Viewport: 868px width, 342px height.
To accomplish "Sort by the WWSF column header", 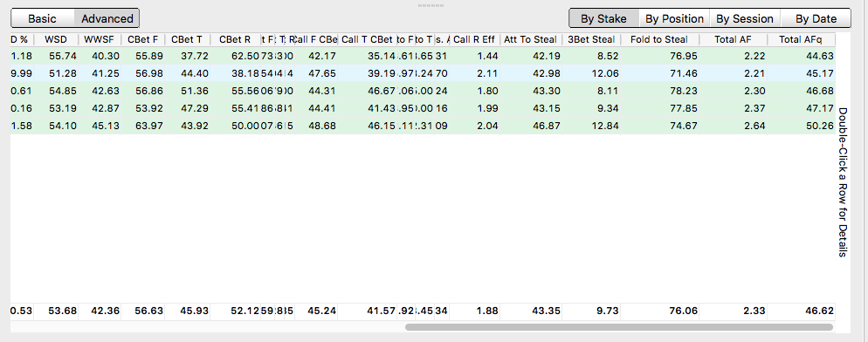I will click(99, 39).
